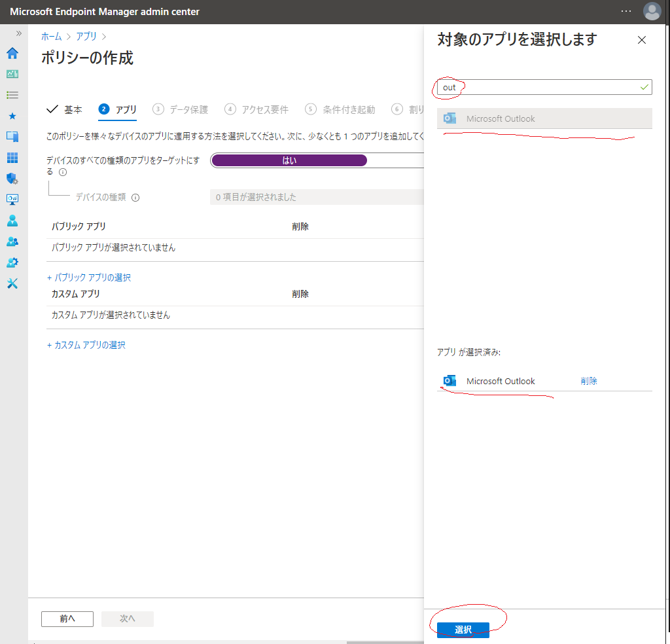Open Groups people icon in sidebar
This screenshot has height=644, width=670.
(12, 241)
